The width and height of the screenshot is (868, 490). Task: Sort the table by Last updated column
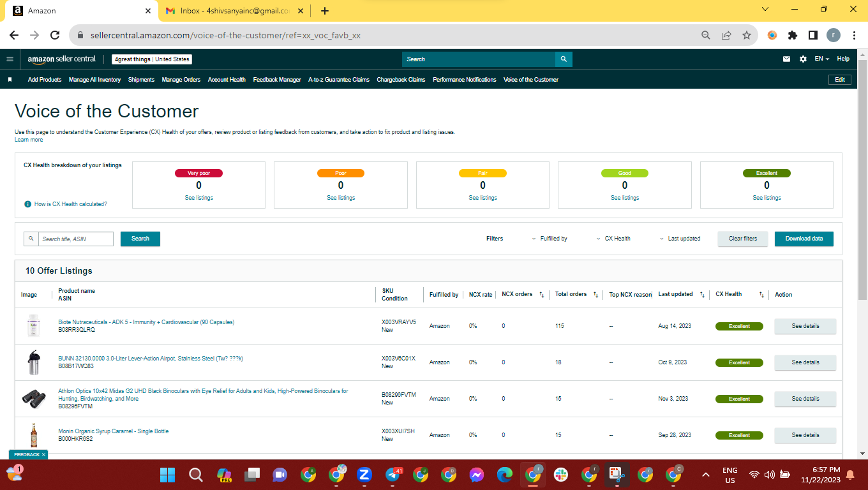tap(702, 295)
